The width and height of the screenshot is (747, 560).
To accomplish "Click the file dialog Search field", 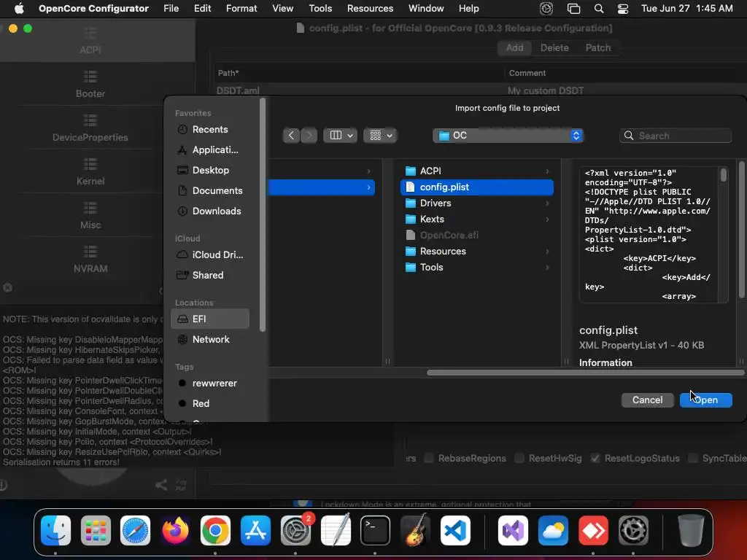I will click(675, 136).
